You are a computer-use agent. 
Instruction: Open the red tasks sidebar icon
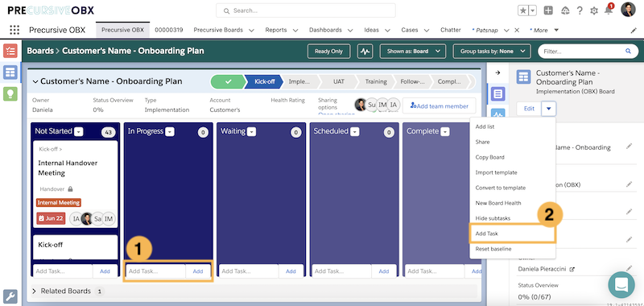(x=10, y=51)
